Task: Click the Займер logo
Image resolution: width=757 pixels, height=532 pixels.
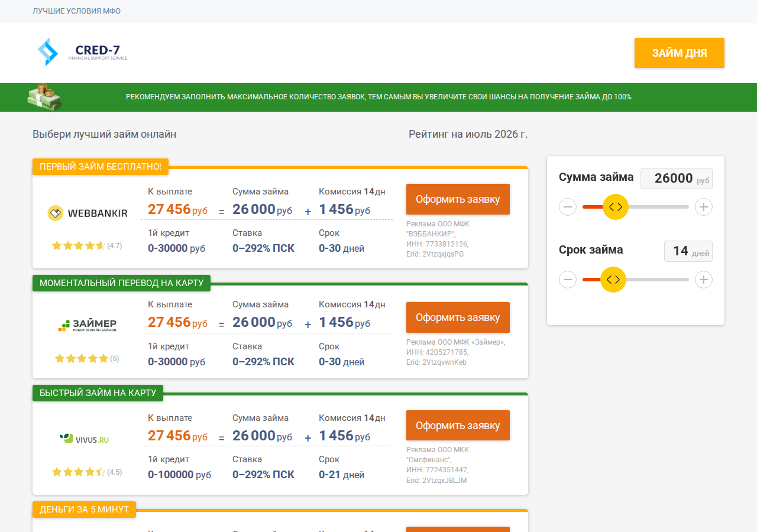Action: point(88,325)
